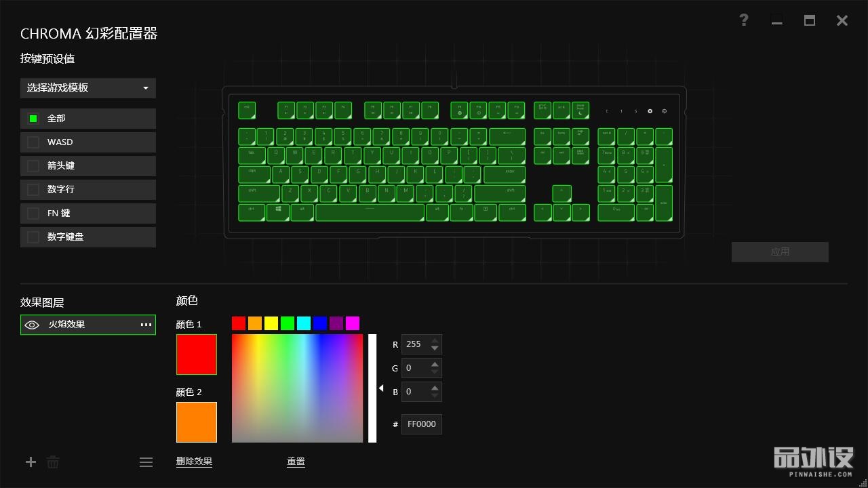Select the fn key on keyboard diagram
Image resolution: width=868 pixels, height=488 pixels.
click(461, 212)
